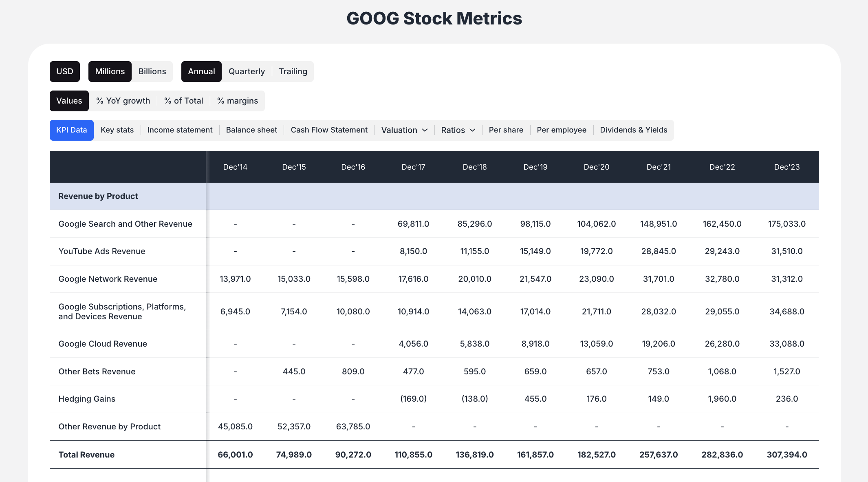
Task: Open Per employee metrics
Action: 562,130
